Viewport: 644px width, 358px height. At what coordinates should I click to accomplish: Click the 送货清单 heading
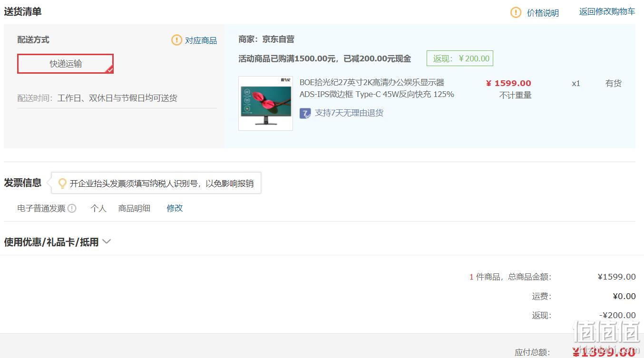[x=23, y=11]
